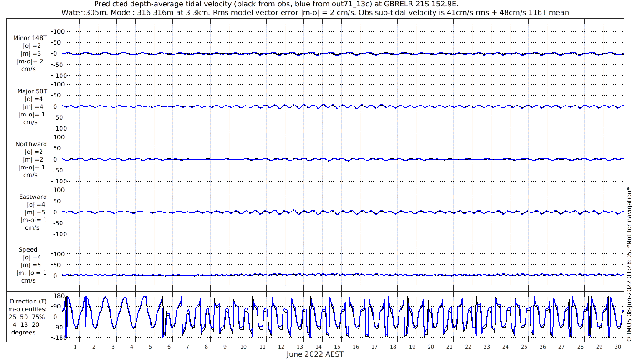Click day 28 on the time axis
The height and width of the screenshot is (364, 637).
(580, 347)
